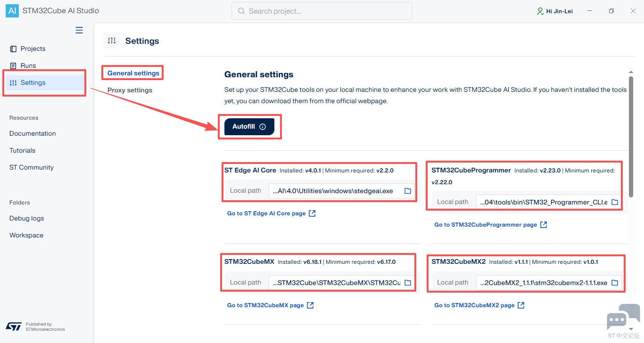
Task: Switch to the Proxy settings tab
Action: point(130,90)
